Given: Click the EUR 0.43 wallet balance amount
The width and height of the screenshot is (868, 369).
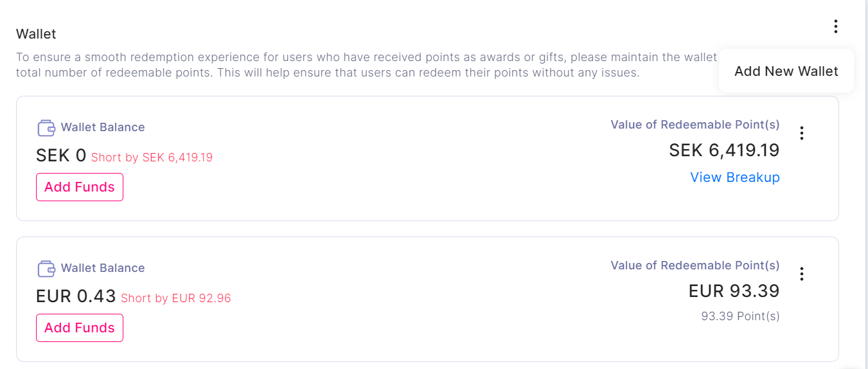Looking at the screenshot, I should click(x=76, y=296).
